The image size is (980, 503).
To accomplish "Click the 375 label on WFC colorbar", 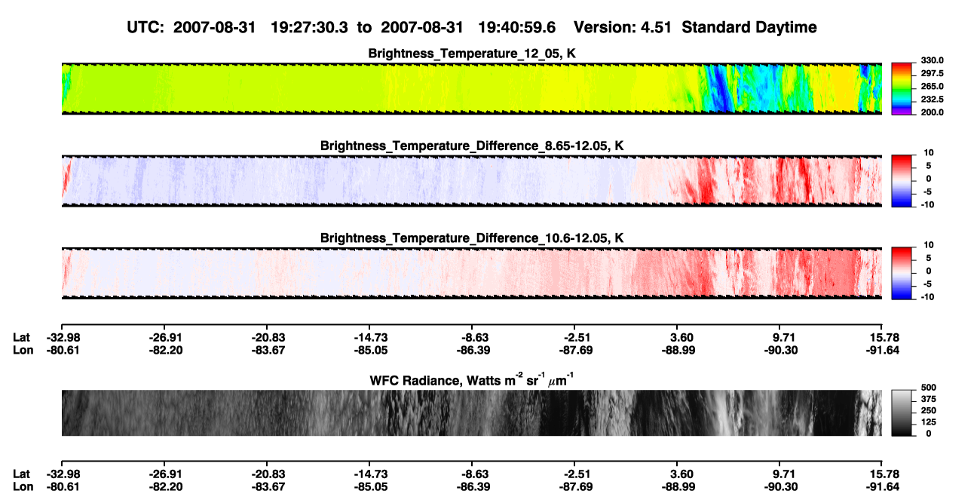I will tap(929, 400).
